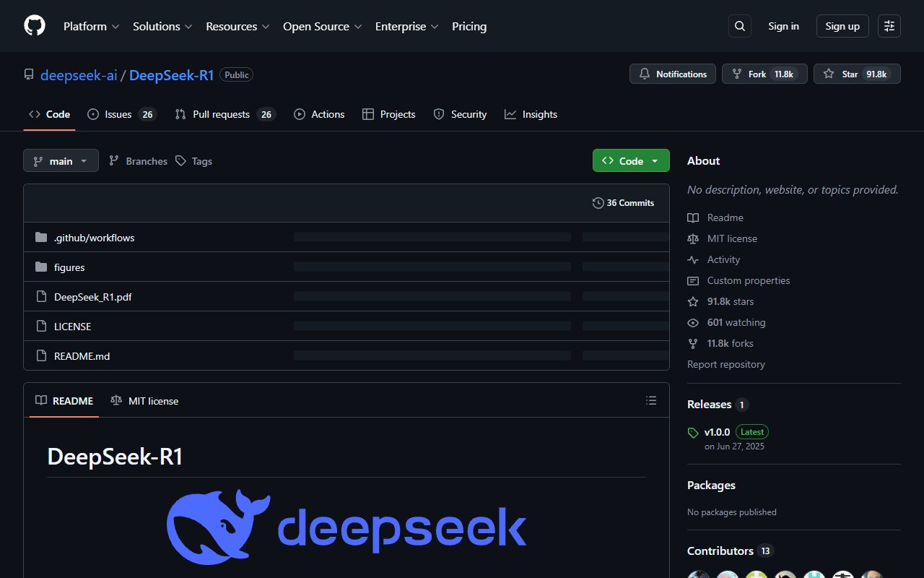Open the Report repository link

pyautogui.click(x=725, y=364)
